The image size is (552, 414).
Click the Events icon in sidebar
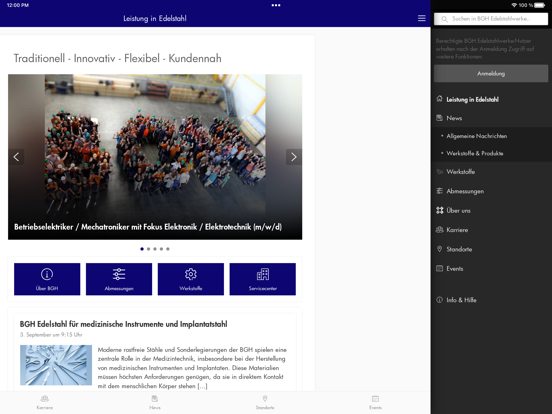tap(439, 268)
